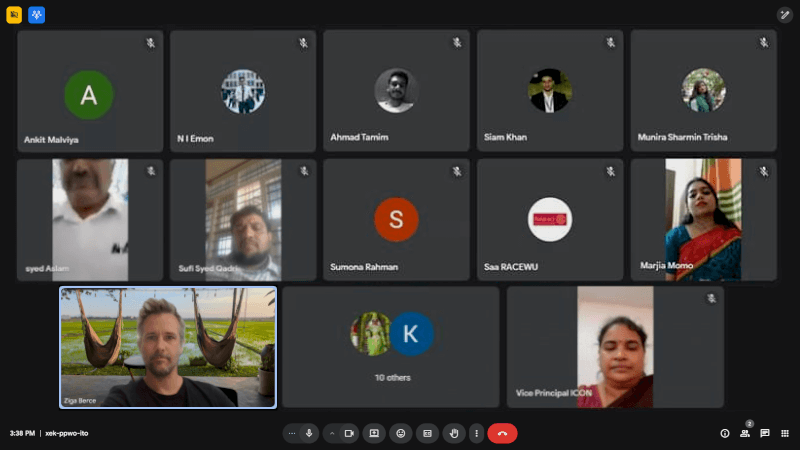The height and width of the screenshot is (450, 800).
Task: Open the activities grid icon
Action: pos(785,433)
